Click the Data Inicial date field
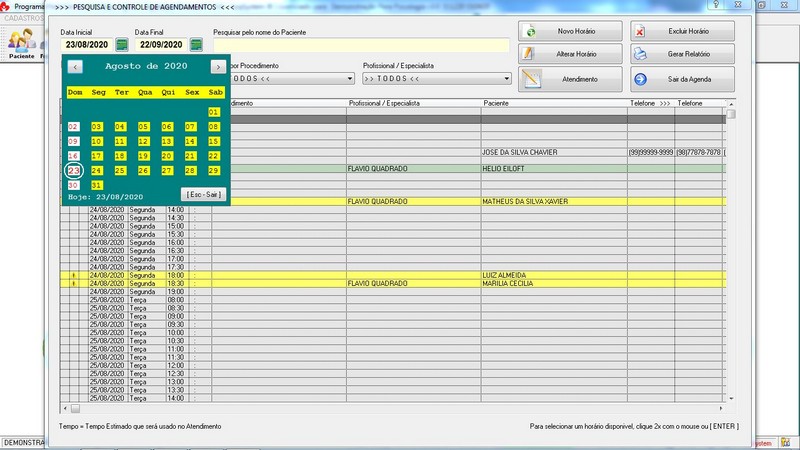Screen dimensions: 800x450 click(x=87, y=44)
